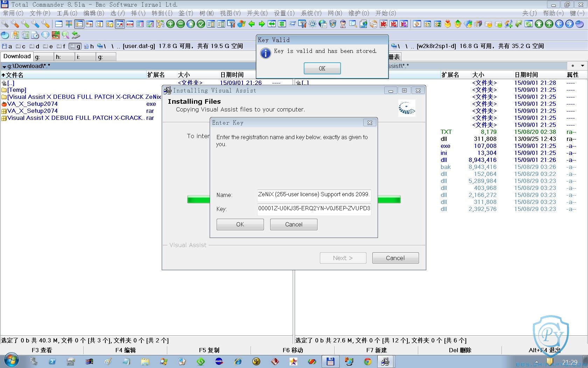Screen dimensions: 588x368
Task: Close the Enter Key dialog
Action: tap(370, 123)
